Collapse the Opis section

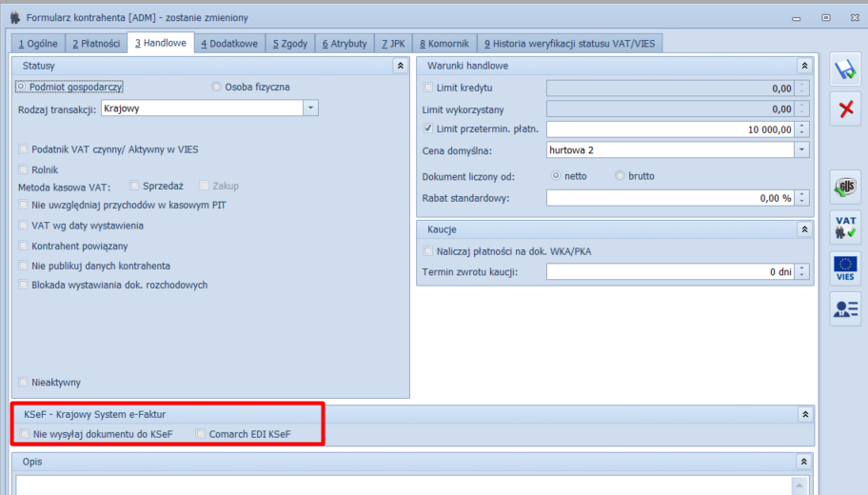tap(804, 462)
